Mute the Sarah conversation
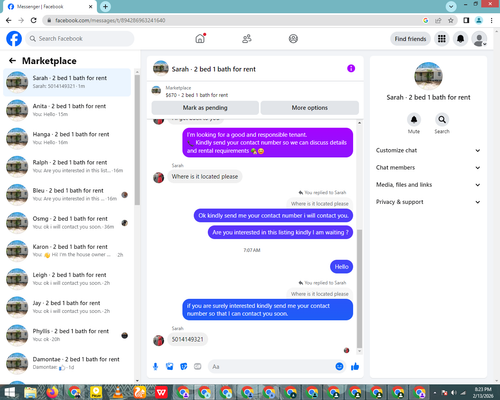This screenshot has width=500, height=400. (x=414, y=120)
